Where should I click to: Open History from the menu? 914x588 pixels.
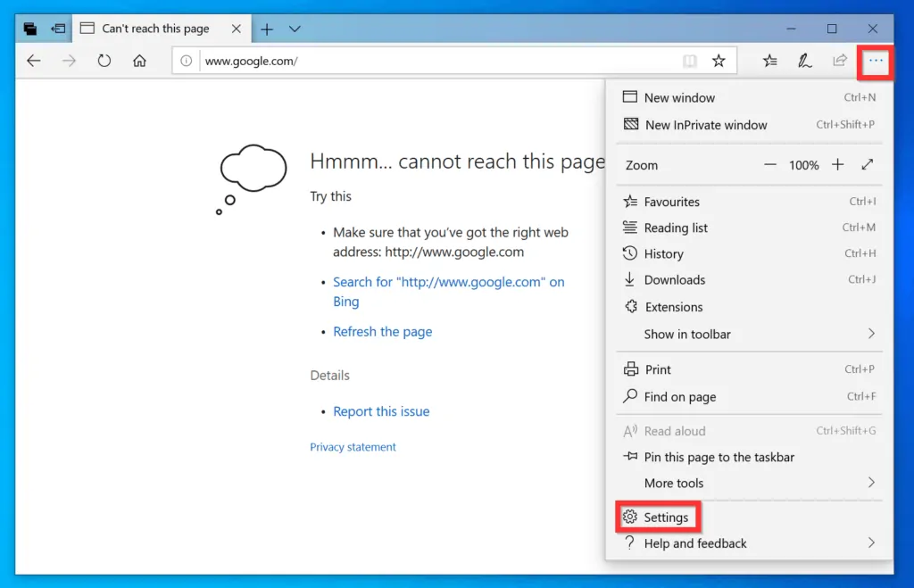click(x=663, y=253)
